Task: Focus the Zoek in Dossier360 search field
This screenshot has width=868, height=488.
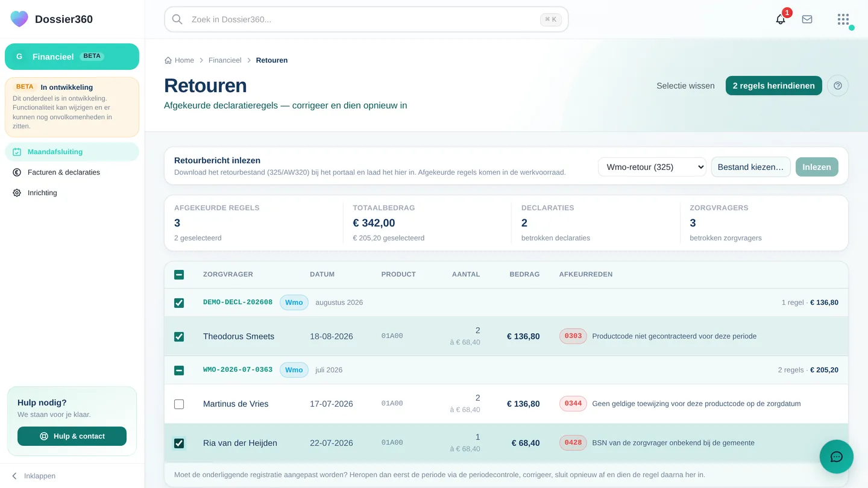Action: point(366,19)
